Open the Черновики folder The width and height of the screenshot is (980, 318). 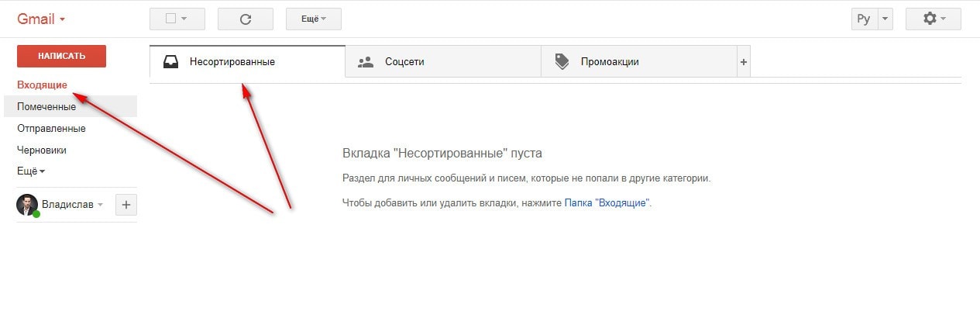(42, 150)
